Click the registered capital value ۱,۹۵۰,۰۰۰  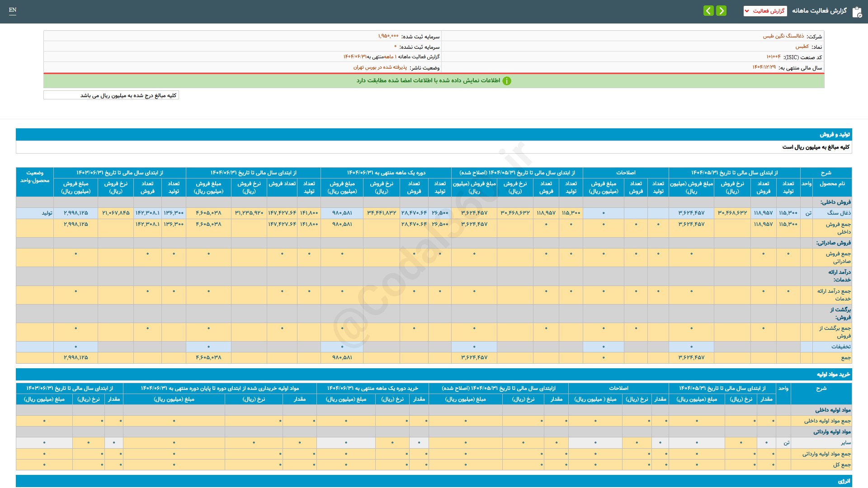click(388, 36)
